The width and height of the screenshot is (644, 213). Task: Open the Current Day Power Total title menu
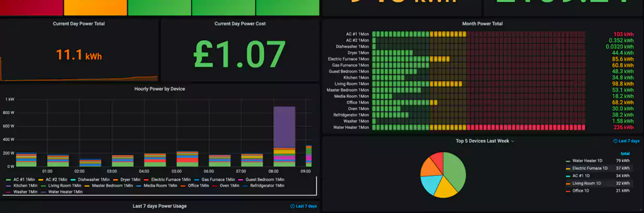point(79,24)
